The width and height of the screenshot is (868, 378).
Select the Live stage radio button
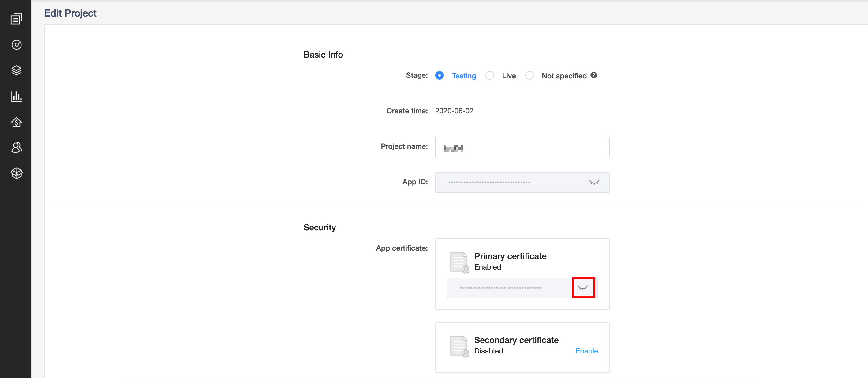(490, 76)
